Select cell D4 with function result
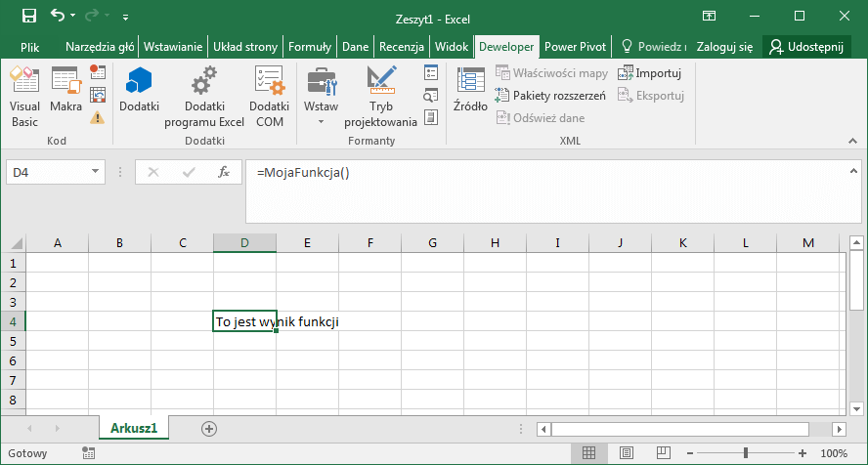Image resolution: width=868 pixels, height=465 pixels. pyautogui.click(x=244, y=321)
